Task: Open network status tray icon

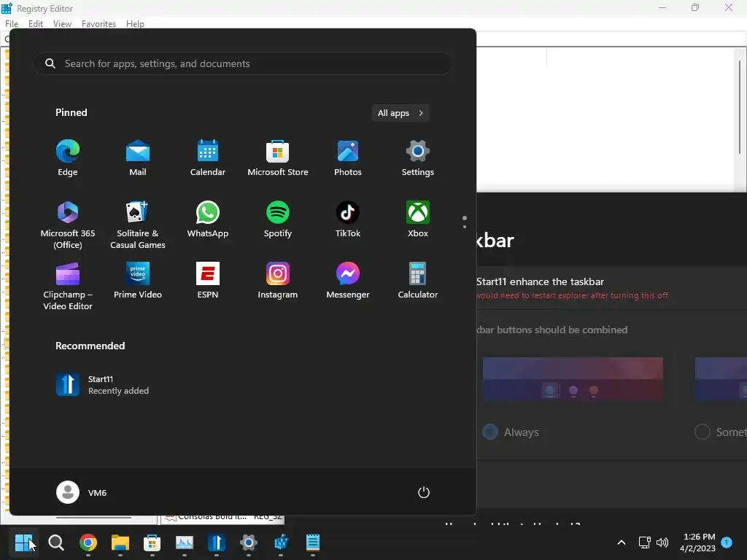Action: [x=645, y=542]
